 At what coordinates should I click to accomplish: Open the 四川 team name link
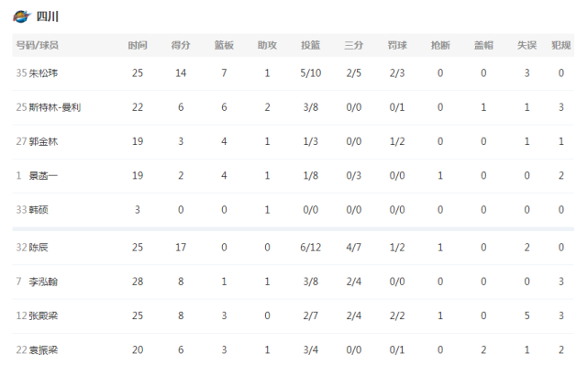coord(48,17)
